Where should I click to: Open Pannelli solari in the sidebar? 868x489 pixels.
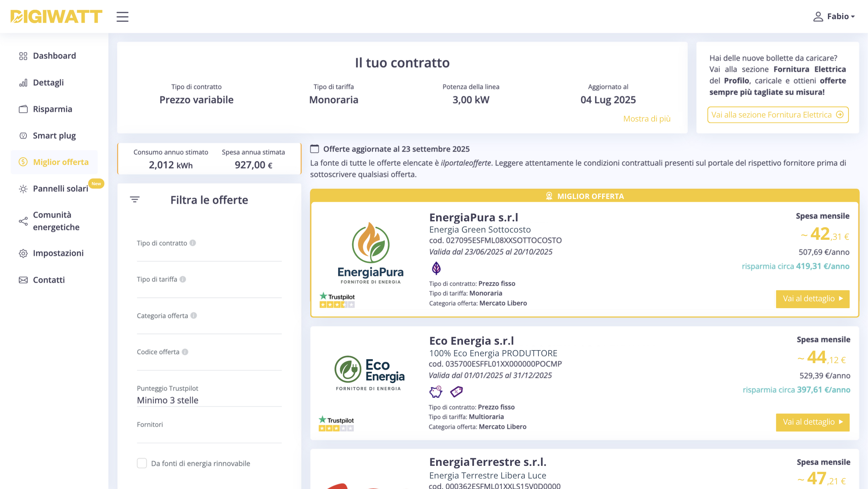point(60,188)
